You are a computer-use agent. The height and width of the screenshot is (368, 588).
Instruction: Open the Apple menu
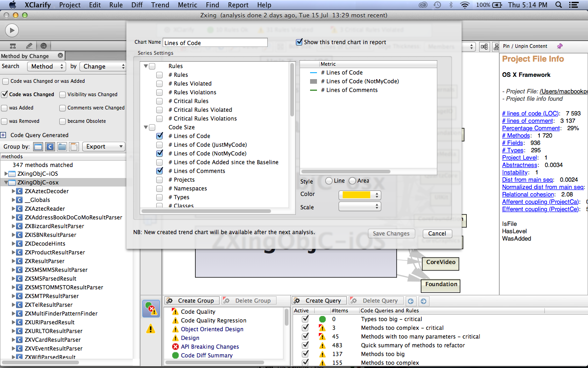point(13,5)
